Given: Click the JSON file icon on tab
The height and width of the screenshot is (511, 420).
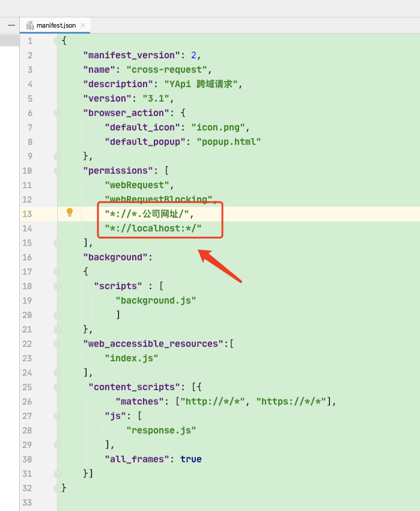Looking at the screenshot, I should [30, 25].
